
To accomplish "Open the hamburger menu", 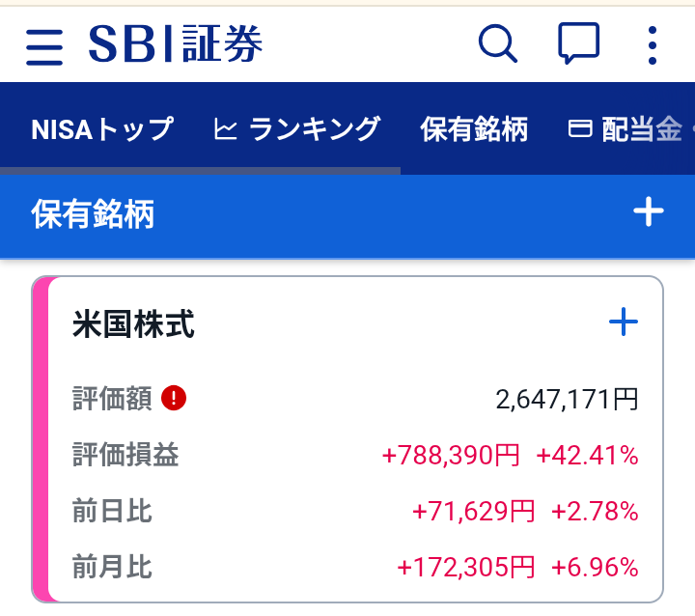I will (x=44, y=47).
